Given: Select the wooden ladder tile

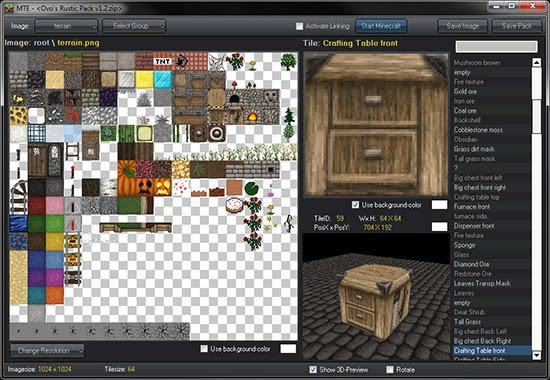Looking at the screenshot, I should 73,152.
